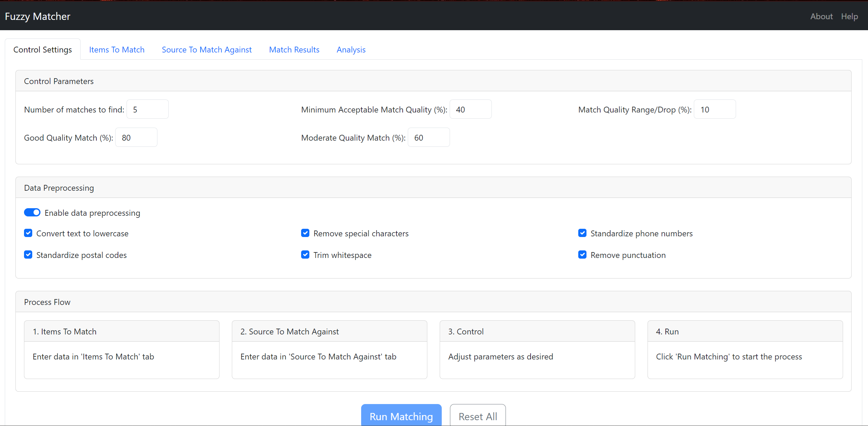Select the Match Quality Range/Drop field
The image size is (868, 426).
(x=715, y=109)
